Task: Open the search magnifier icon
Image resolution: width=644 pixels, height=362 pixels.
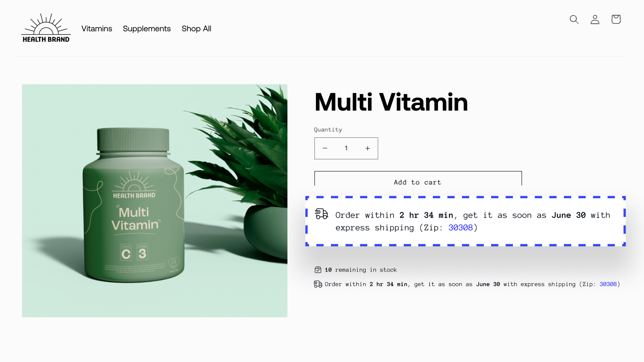Action: point(574,19)
